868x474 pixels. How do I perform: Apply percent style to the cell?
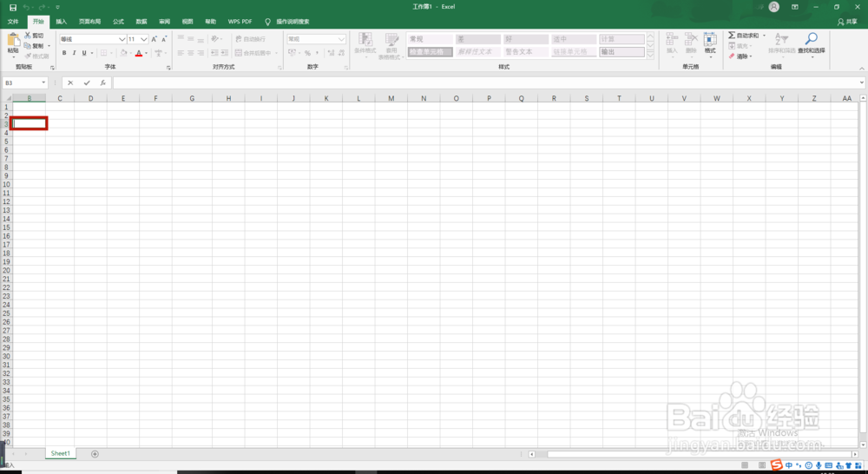point(307,53)
